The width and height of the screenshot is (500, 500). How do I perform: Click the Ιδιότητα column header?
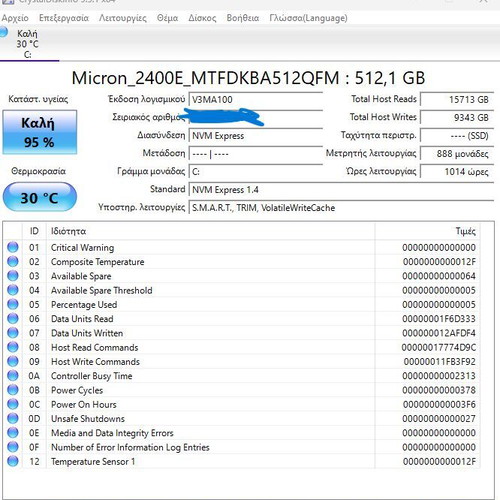tap(210, 231)
